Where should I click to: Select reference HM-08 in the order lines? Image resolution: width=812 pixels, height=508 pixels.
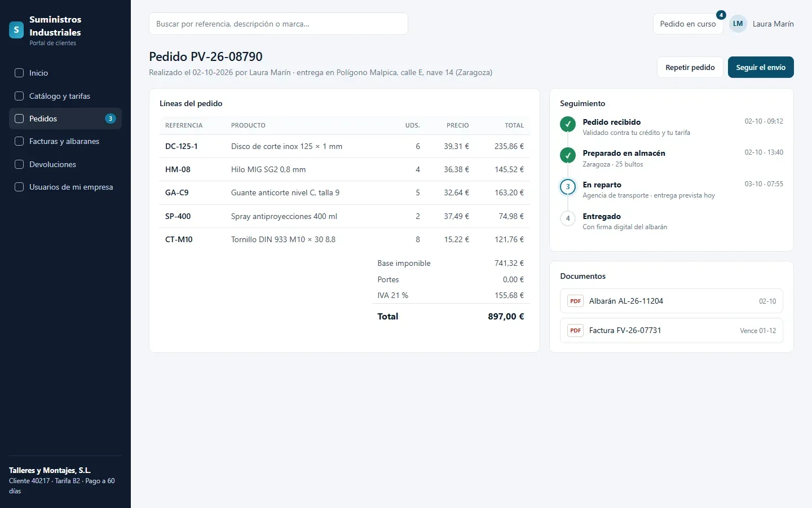click(x=178, y=169)
